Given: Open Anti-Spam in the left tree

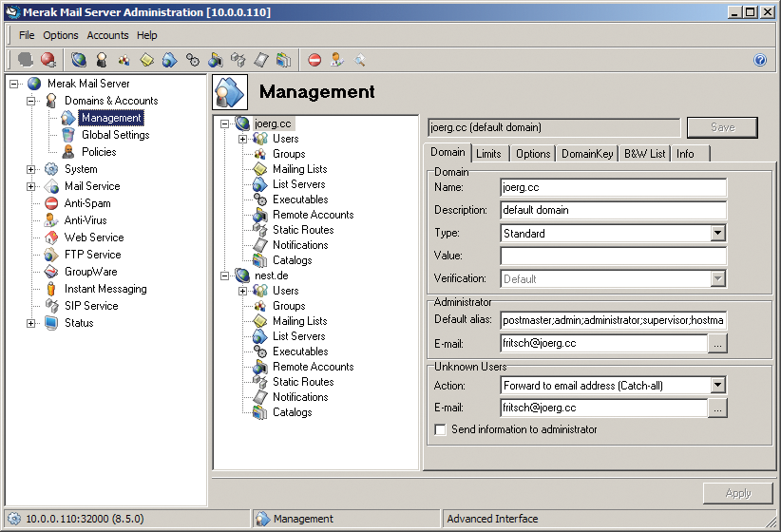Looking at the screenshot, I should [87, 203].
